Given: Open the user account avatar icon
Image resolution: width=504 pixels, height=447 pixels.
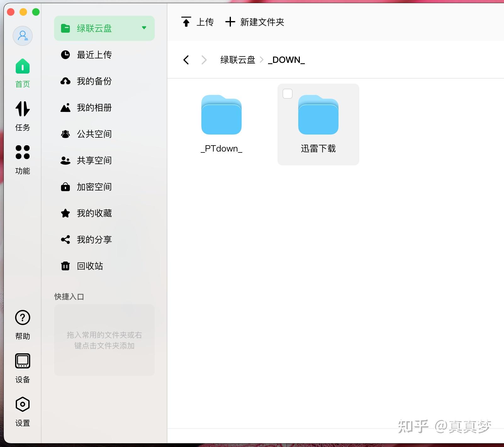Looking at the screenshot, I should [23, 36].
